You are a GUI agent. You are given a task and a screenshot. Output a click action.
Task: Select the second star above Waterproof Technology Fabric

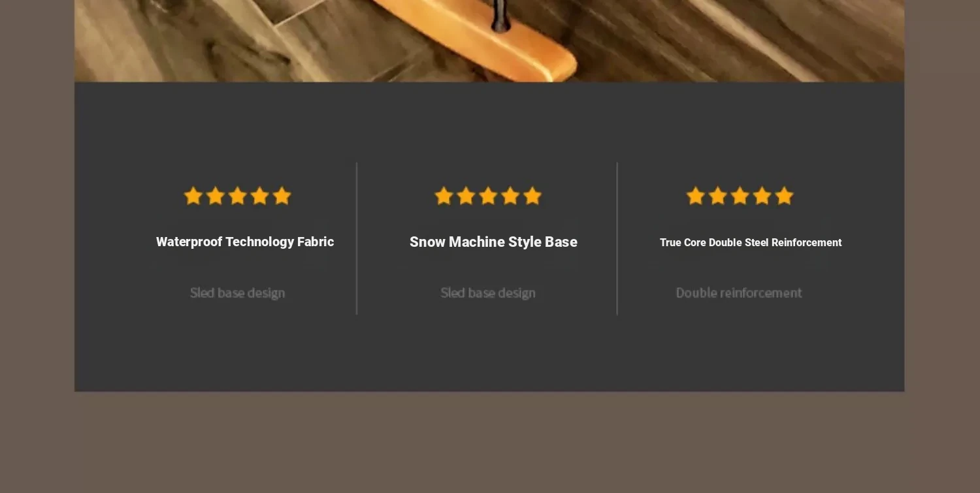pyautogui.click(x=216, y=196)
